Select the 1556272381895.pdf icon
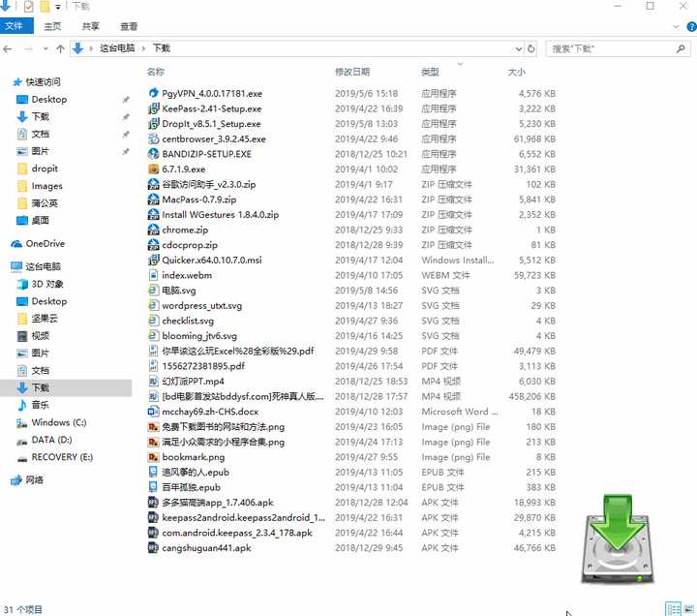 153,365
